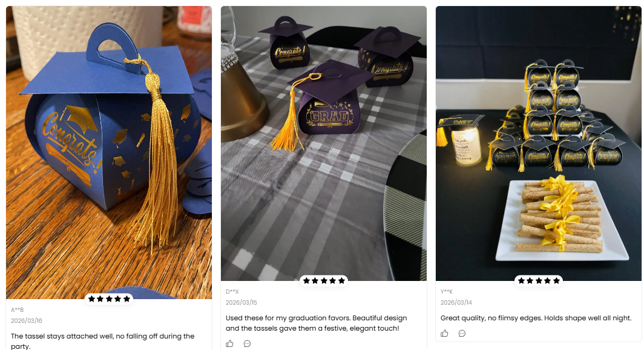Open the purple GRAD boxes photo
This screenshot has height=350, width=644.
(324, 144)
